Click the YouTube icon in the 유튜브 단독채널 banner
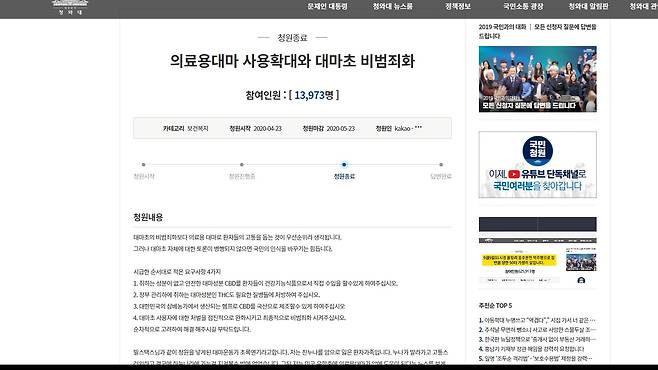Screen dimensions: 658x370 coord(514,174)
